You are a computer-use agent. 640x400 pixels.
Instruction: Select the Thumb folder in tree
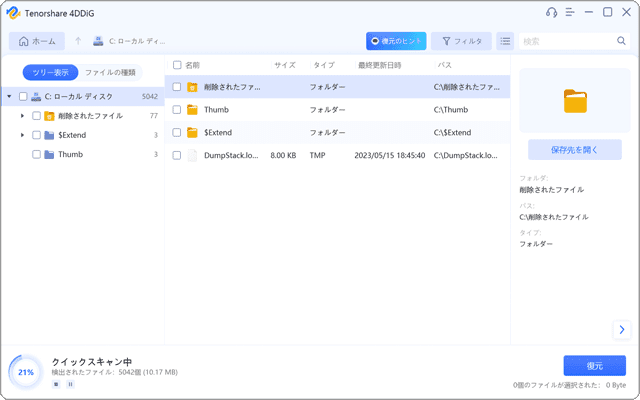click(x=71, y=154)
